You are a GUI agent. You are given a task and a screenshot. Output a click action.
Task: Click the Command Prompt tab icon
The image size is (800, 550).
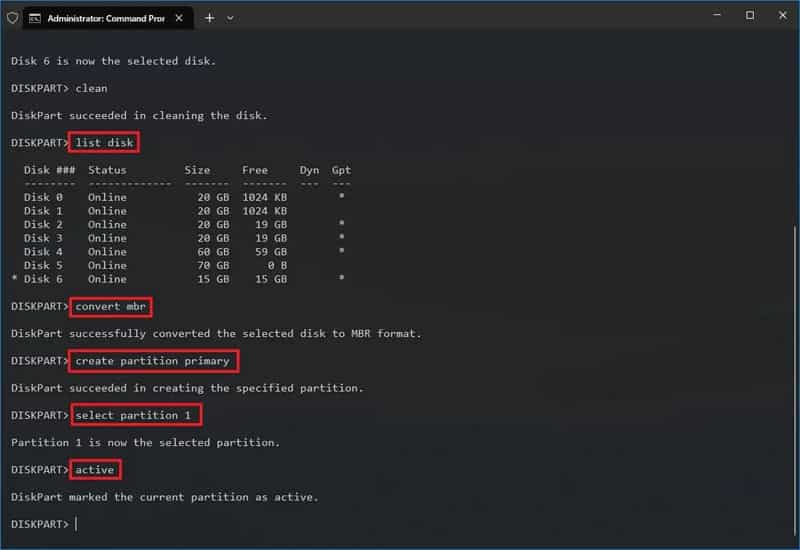click(35, 17)
